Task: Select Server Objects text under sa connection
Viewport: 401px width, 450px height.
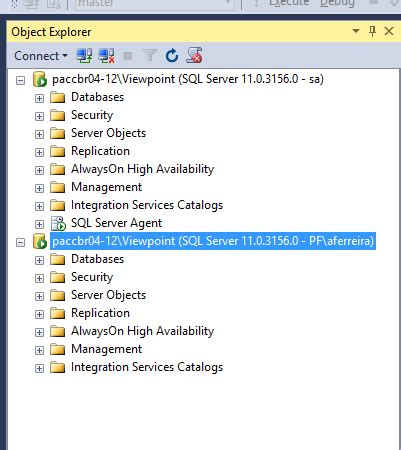Action: click(x=108, y=133)
